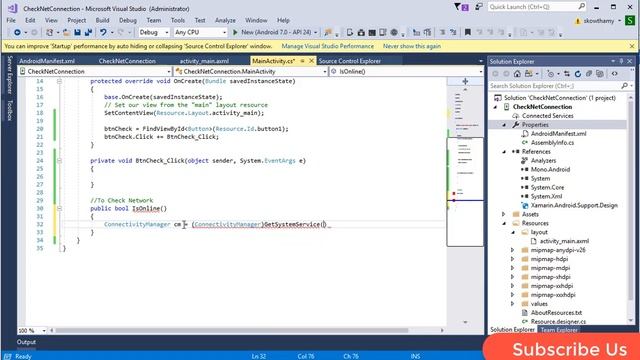The width and height of the screenshot is (640, 360).
Task: Click the Quick Launch search icon
Action: coord(582,7)
